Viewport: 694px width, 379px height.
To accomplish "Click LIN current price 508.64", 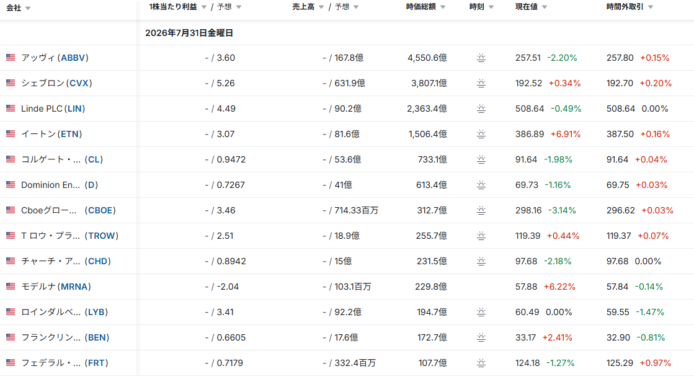I will click(x=529, y=108).
